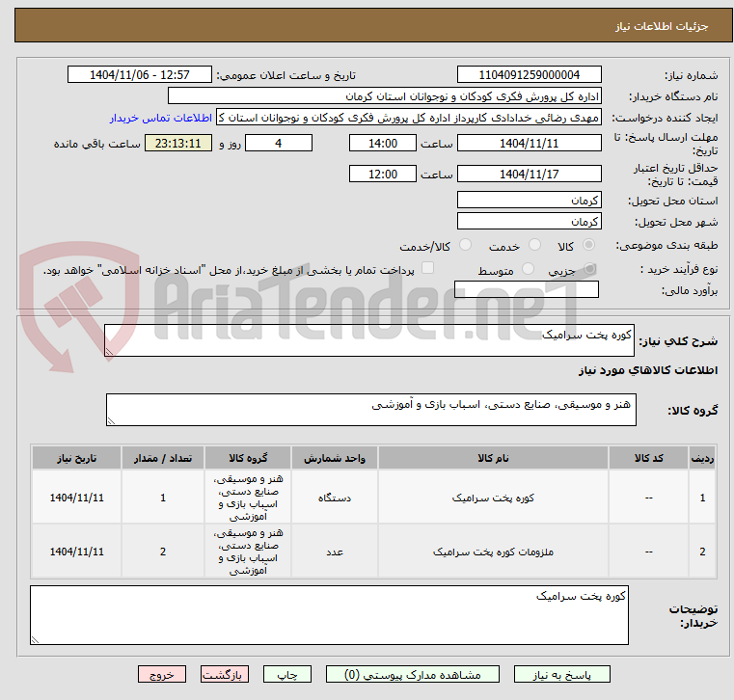Click the 'نام کالا' column header
This screenshot has width=734, height=700.
tap(493, 458)
